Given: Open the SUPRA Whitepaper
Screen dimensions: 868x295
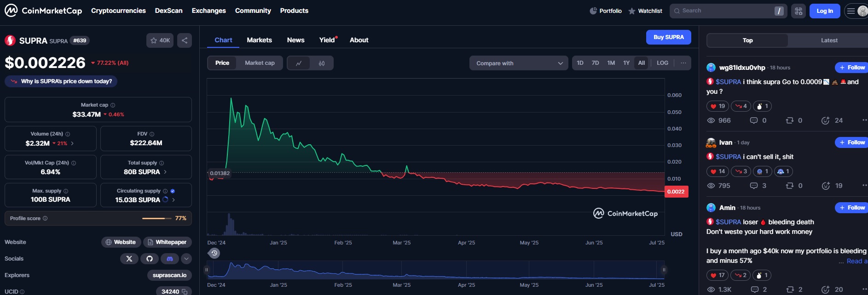Looking at the screenshot, I should click(168, 242).
